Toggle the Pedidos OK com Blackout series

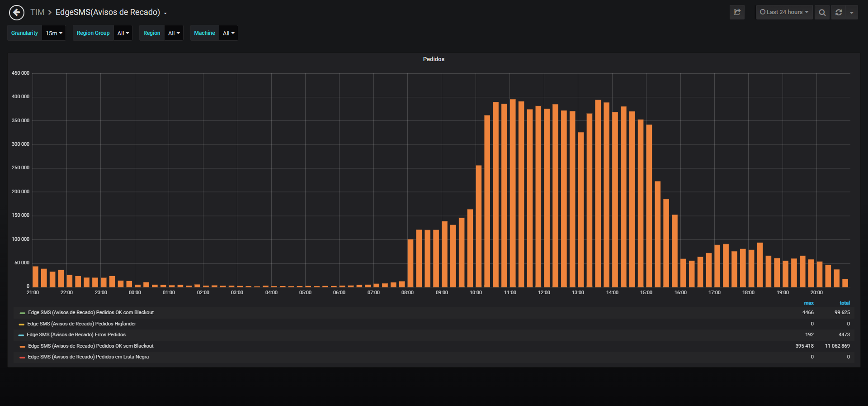coord(91,313)
